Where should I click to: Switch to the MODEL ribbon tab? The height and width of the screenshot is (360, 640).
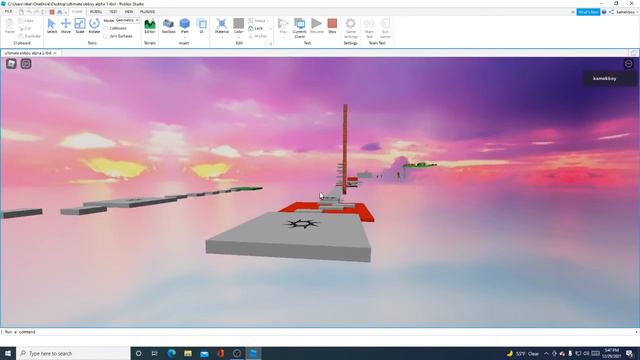click(96, 12)
